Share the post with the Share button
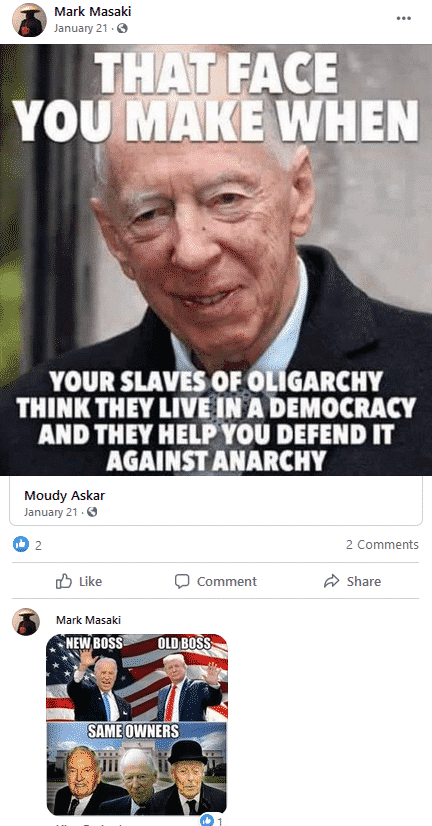 [352, 582]
